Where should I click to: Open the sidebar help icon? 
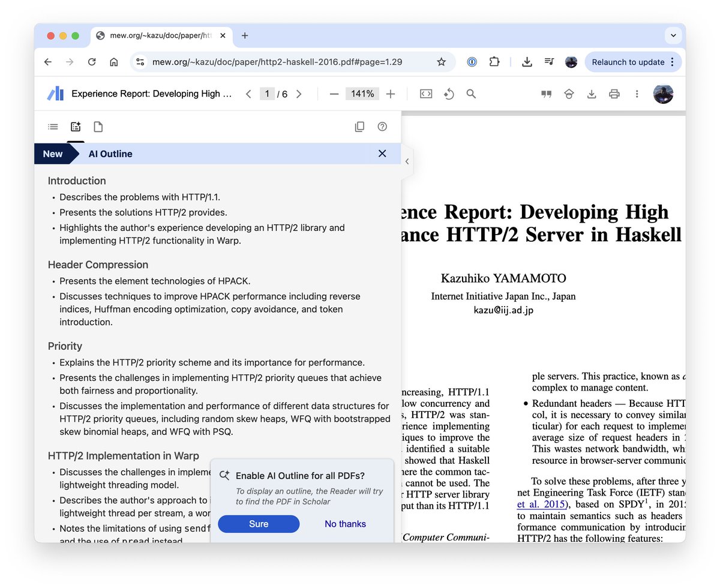(382, 127)
